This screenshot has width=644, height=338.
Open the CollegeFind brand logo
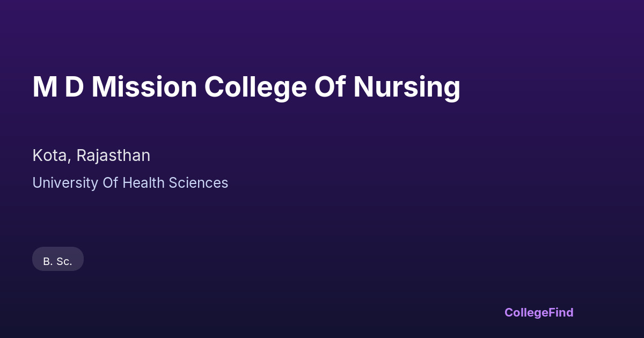(x=539, y=312)
